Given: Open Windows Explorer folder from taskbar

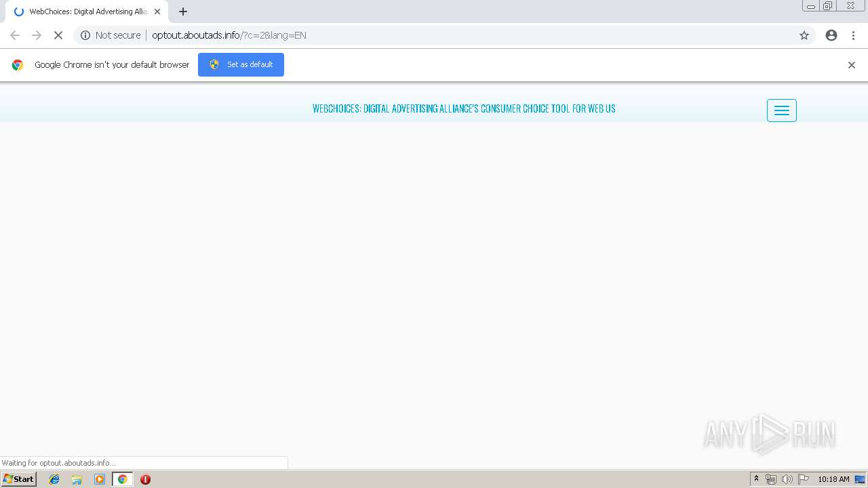Looking at the screenshot, I should [x=77, y=479].
